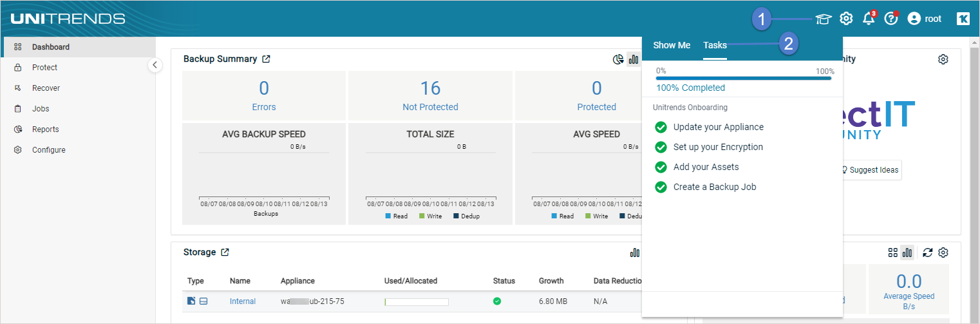The image size is (980, 324).
Task: Click green check beside Set up your Encryption
Action: [x=661, y=148]
